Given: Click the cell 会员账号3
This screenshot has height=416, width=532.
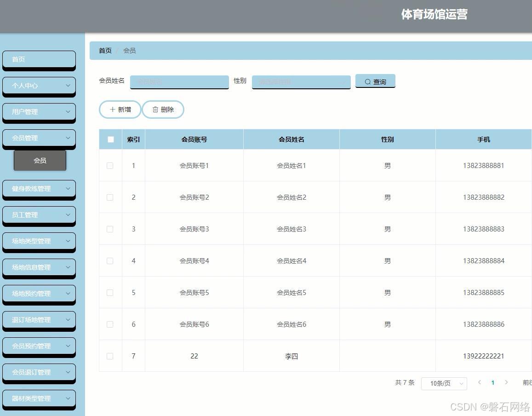Looking at the screenshot, I should pyautogui.click(x=194, y=229).
